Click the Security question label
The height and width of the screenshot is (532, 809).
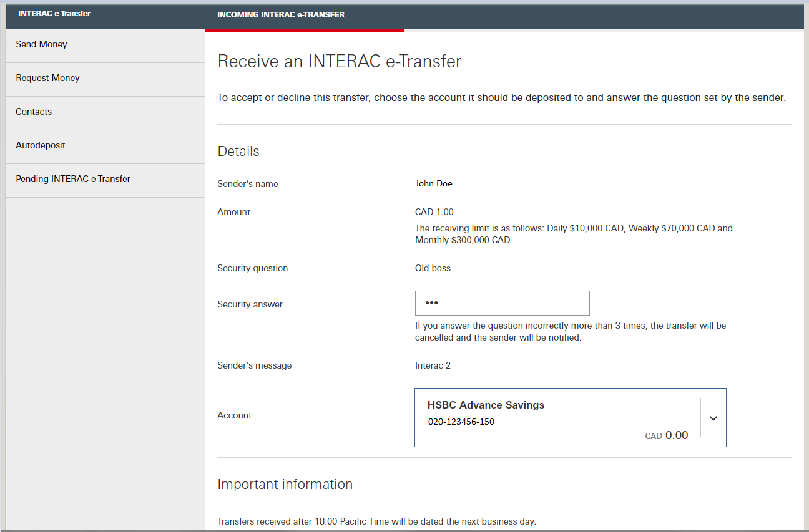point(253,268)
